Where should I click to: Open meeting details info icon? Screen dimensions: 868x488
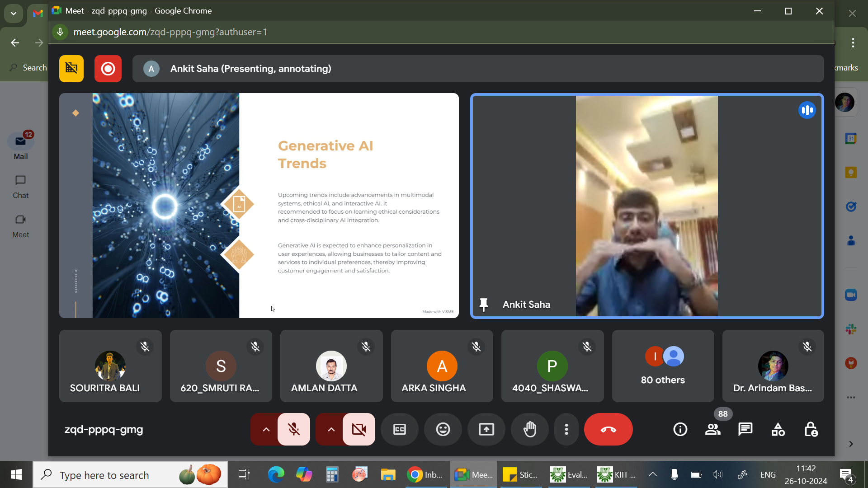coord(680,429)
